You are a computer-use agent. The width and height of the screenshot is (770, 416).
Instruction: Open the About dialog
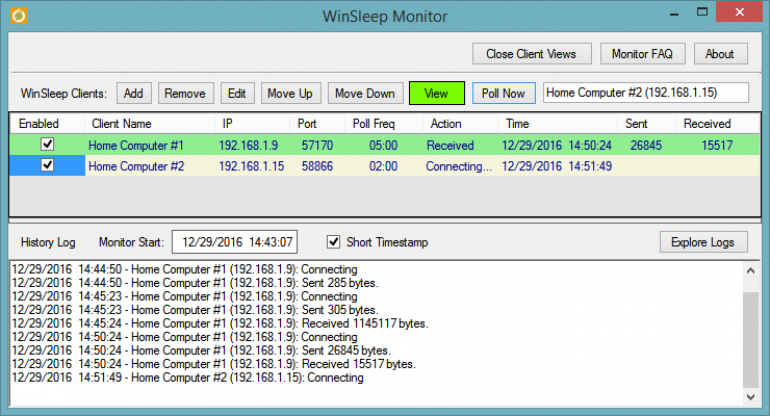coord(720,54)
